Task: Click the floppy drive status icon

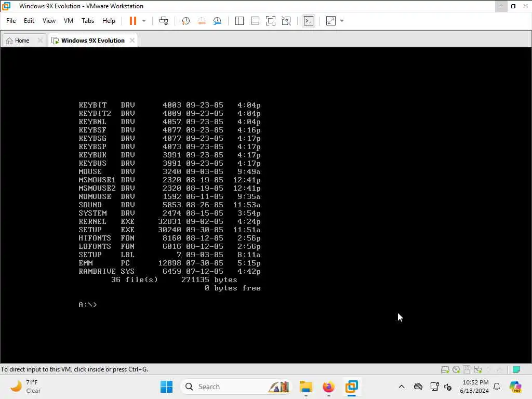Action: point(467,369)
